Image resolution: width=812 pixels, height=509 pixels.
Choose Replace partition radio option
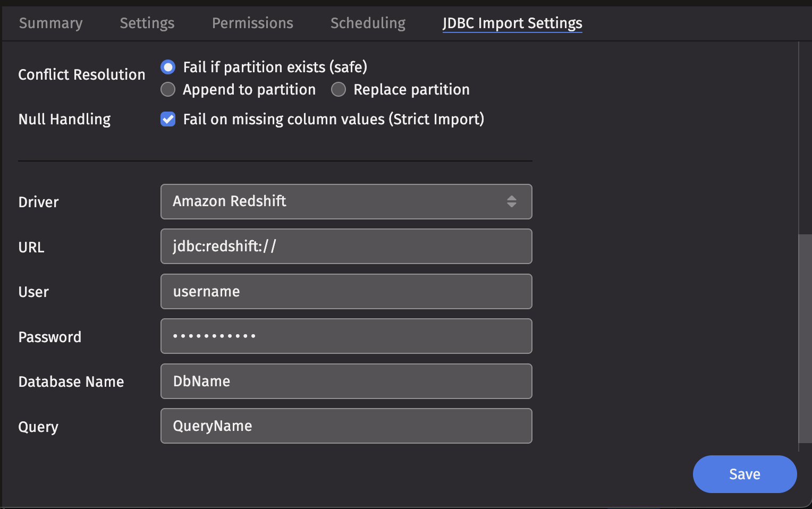(x=339, y=89)
